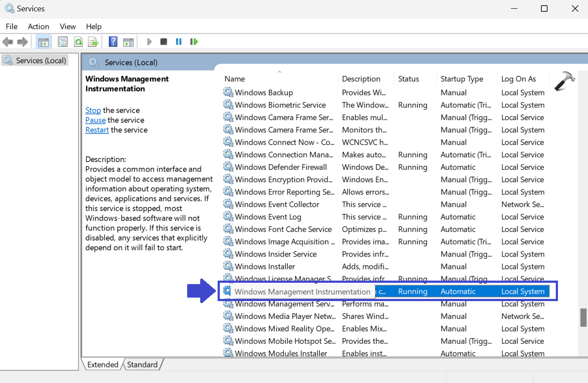Select the Windows Defender Firewall service

[x=281, y=167]
